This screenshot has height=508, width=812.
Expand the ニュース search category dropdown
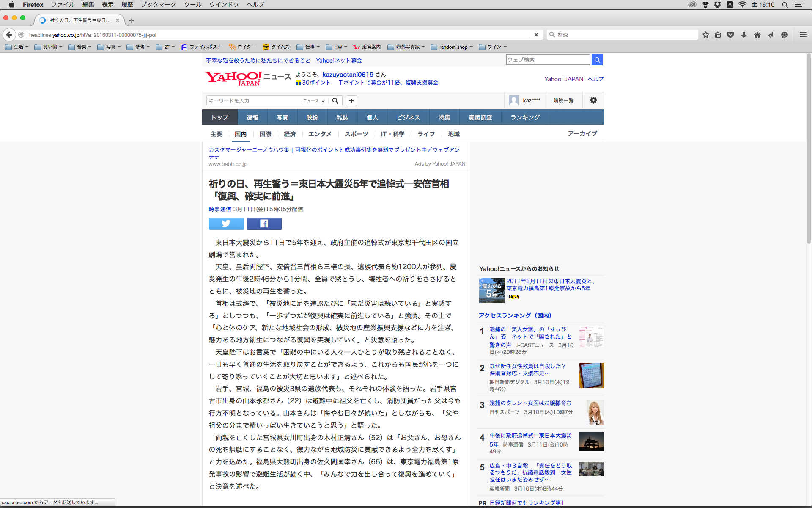pyautogui.click(x=314, y=101)
